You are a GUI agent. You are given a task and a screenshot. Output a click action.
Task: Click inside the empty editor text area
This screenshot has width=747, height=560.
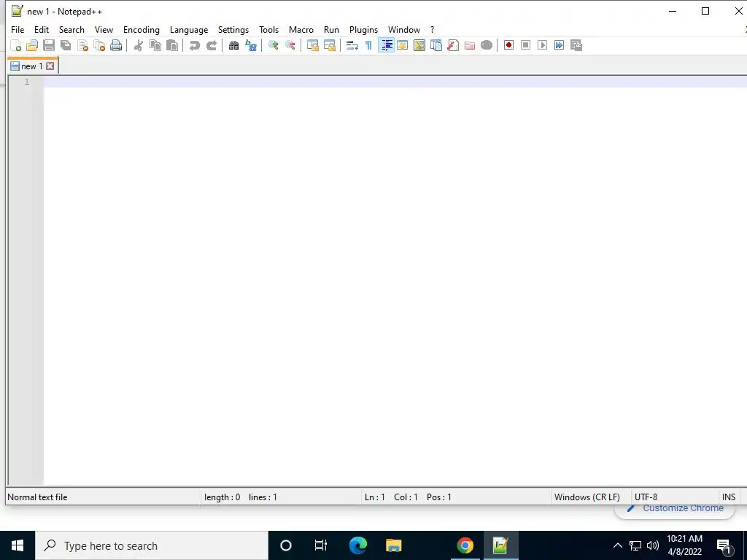[395, 281]
